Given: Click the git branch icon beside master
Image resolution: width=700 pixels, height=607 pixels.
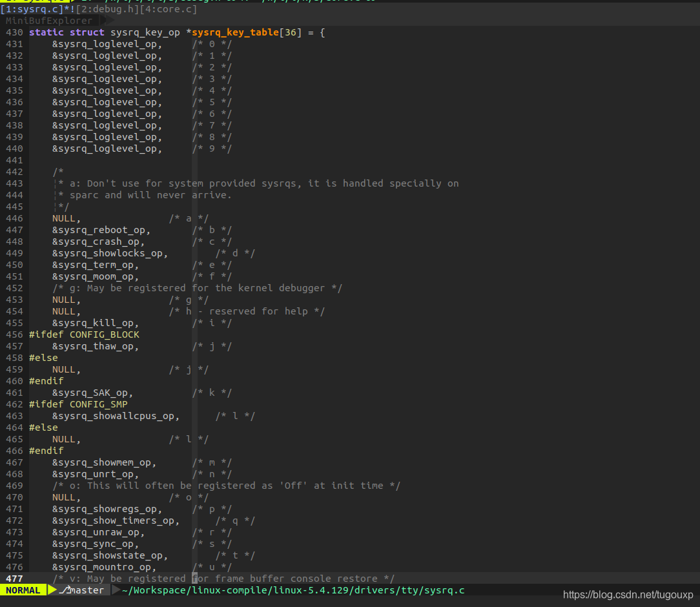Looking at the screenshot, I should (65, 590).
